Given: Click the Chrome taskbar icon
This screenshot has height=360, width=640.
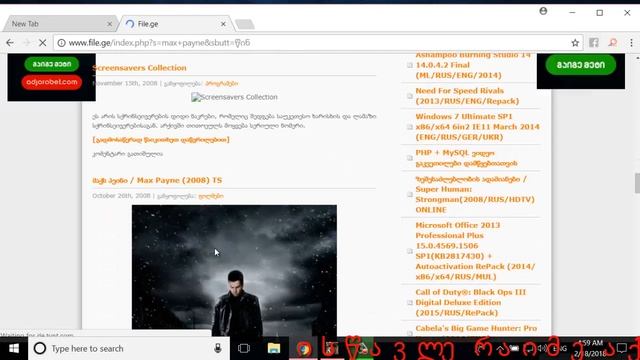Looking at the screenshot, I should pos(304,349).
